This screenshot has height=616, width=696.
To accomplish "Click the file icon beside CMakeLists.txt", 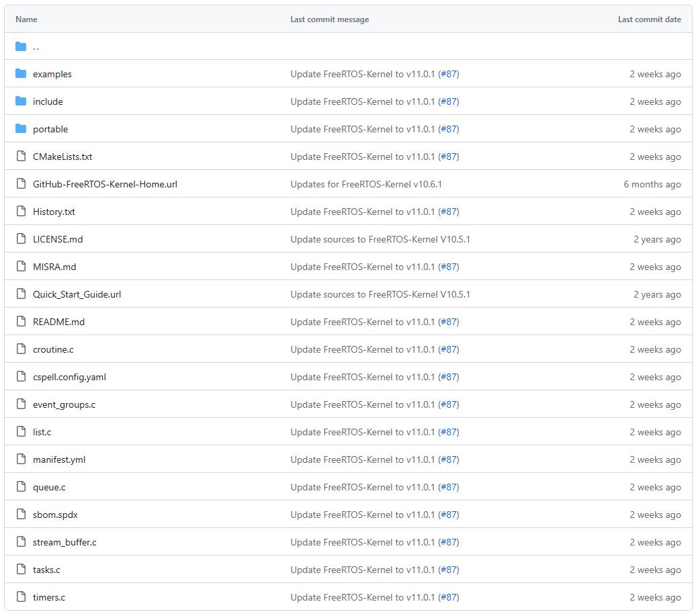I will (x=21, y=157).
